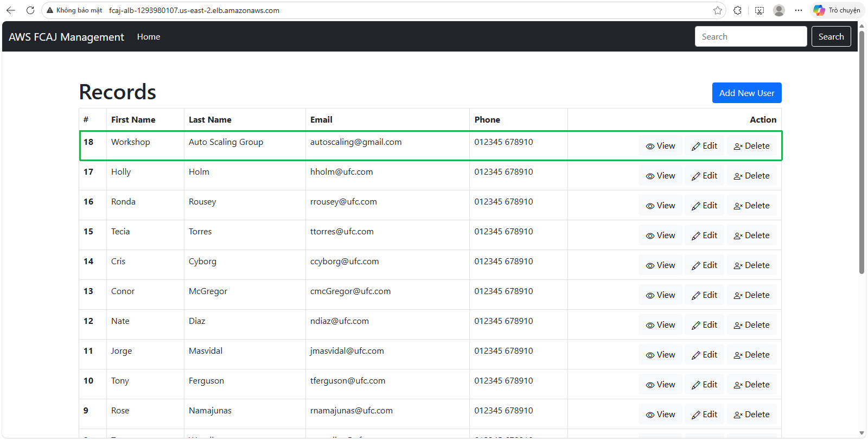Image resolution: width=868 pixels, height=440 pixels.
Task: Open the browser three-dot settings menu
Action: tap(799, 10)
